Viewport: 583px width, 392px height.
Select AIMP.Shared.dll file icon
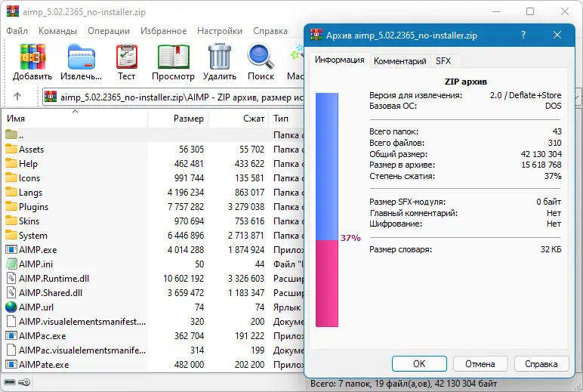click(x=11, y=293)
